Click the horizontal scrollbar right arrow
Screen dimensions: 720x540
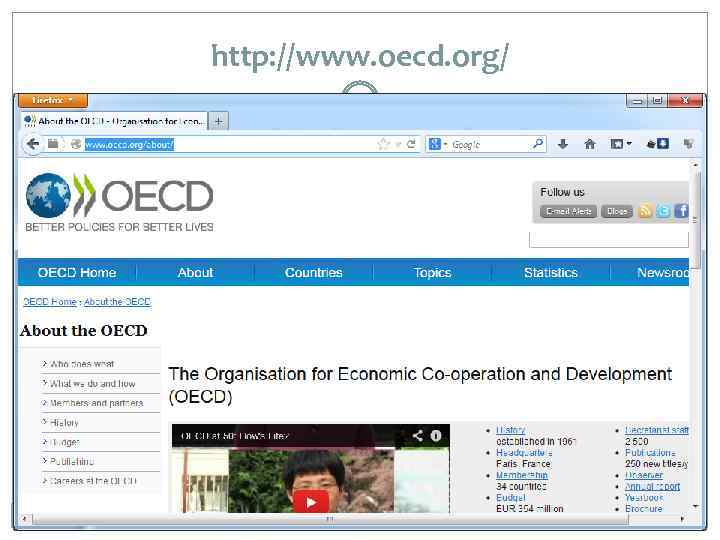682,519
